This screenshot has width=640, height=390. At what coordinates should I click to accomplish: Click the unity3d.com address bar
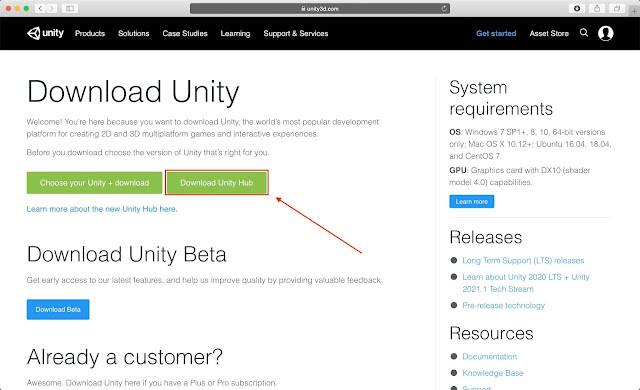pyautogui.click(x=320, y=8)
